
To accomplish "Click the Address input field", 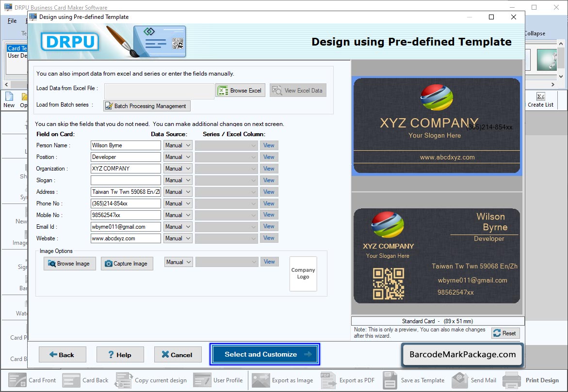I will (126, 192).
